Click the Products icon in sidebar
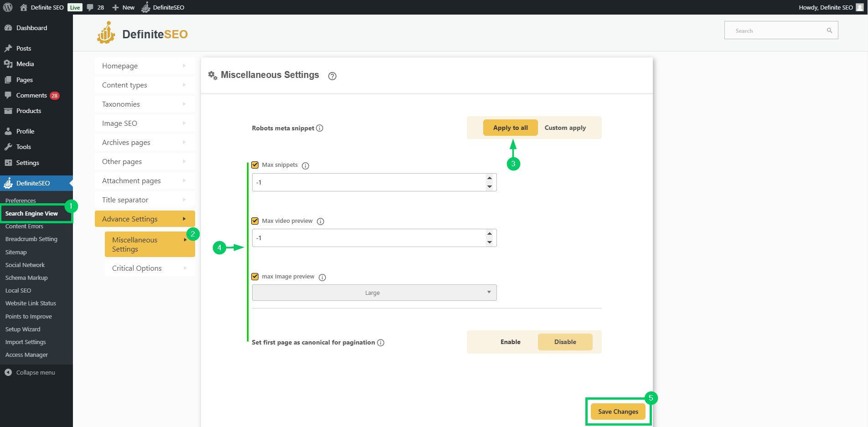868x427 pixels. [8, 111]
